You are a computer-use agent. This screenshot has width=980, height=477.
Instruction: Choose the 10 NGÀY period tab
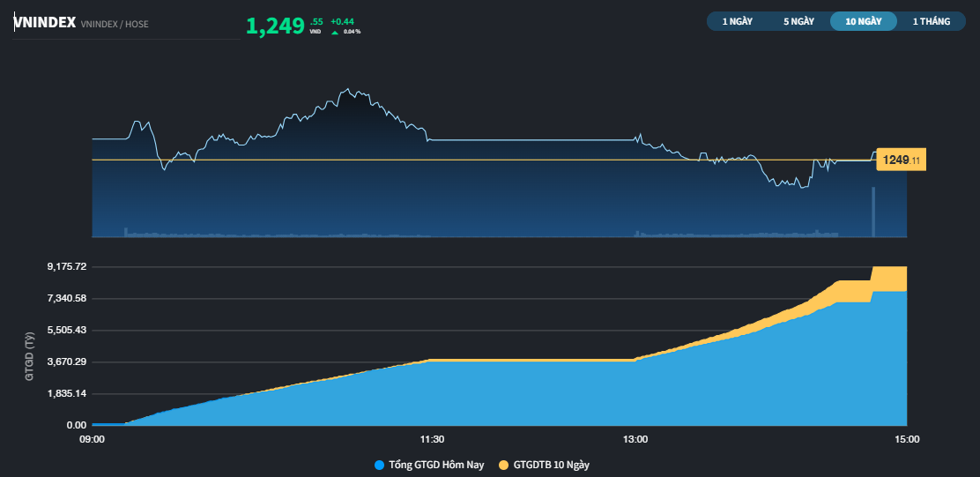pyautogui.click(x=863, y=21)
